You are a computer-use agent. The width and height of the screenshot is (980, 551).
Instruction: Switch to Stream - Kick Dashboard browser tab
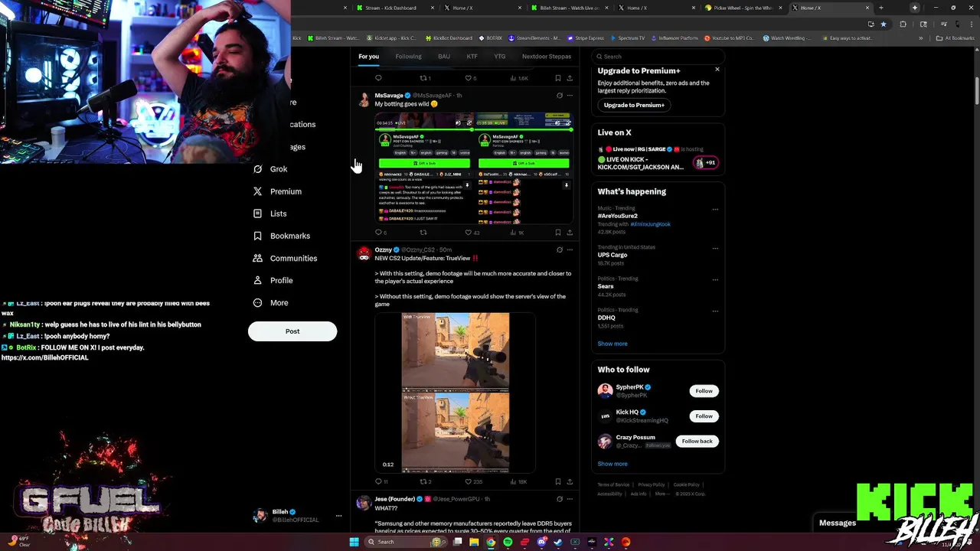point(397,8)
